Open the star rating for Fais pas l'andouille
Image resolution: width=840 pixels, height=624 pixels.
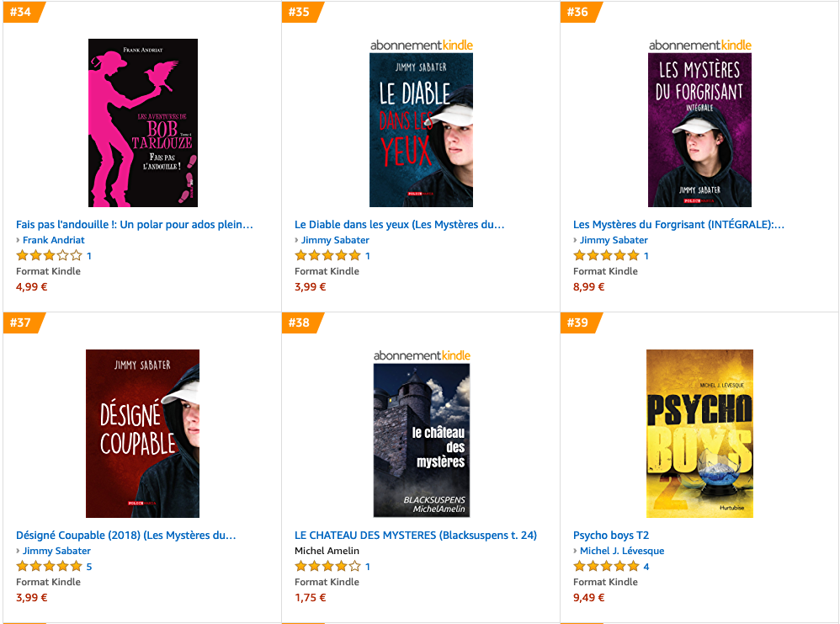click(x=50, y=256)
